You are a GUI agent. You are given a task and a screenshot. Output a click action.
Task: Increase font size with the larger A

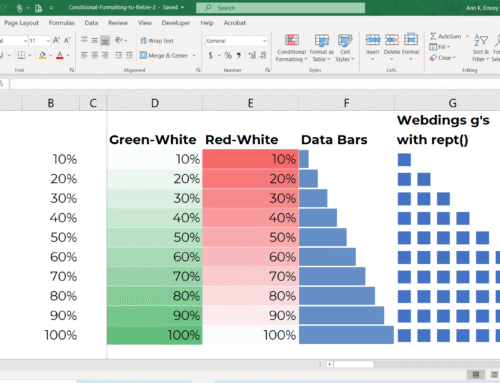tap(56, 40)
